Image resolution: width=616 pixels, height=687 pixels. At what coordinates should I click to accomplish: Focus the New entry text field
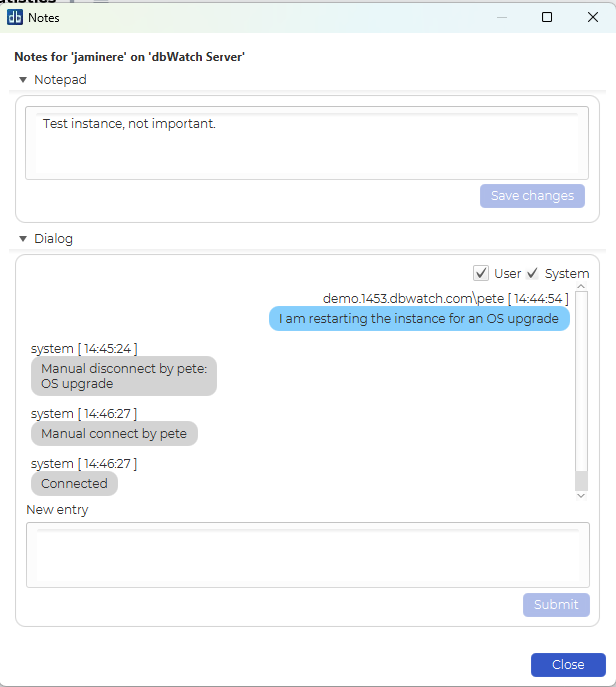[307, 555]
